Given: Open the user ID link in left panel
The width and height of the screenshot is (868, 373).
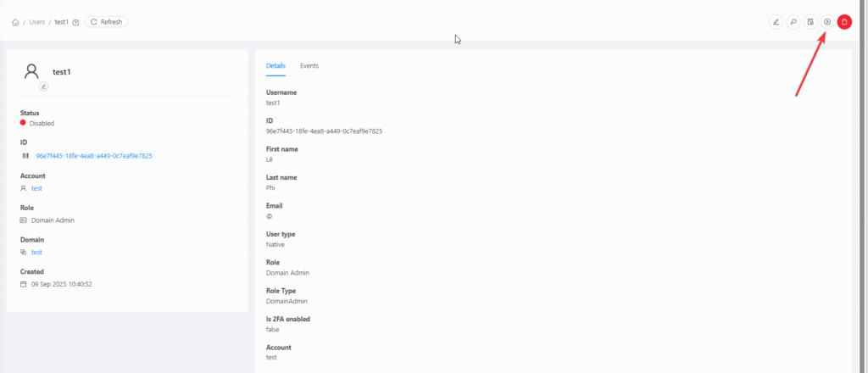Looking at the screenshot, I should click(93, 156).
